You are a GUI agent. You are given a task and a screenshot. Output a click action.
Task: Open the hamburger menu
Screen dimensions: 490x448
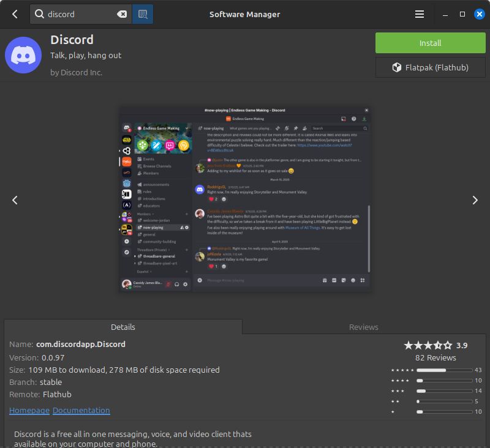click(x=419, y=14)
